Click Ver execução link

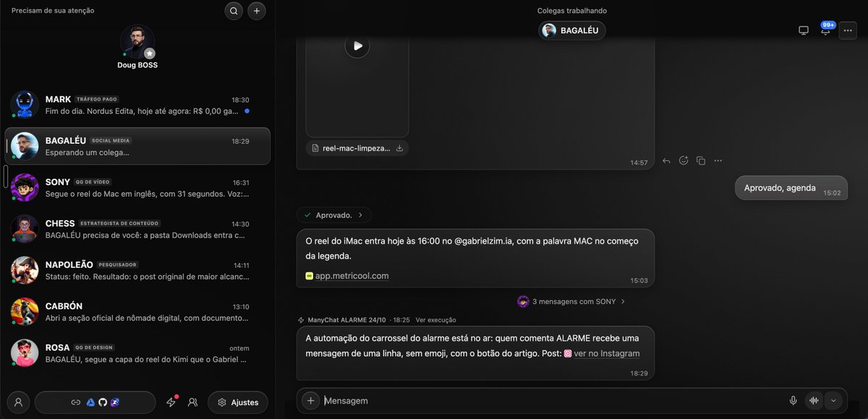tap(435, 320)
